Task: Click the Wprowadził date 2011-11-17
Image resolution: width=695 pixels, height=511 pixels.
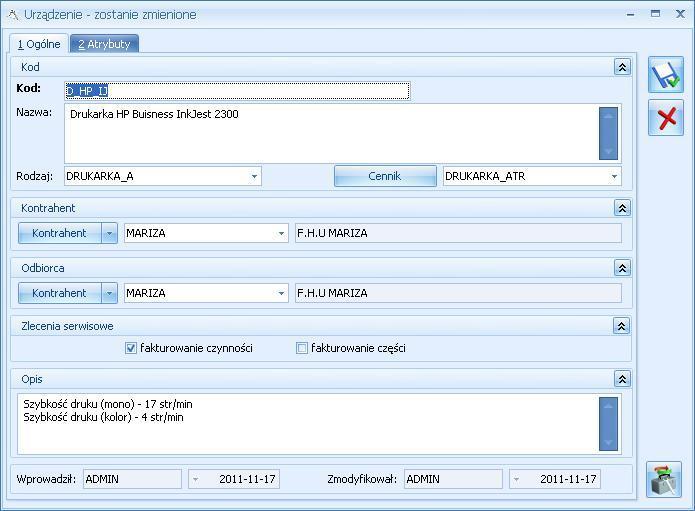Action: (247, 480)
